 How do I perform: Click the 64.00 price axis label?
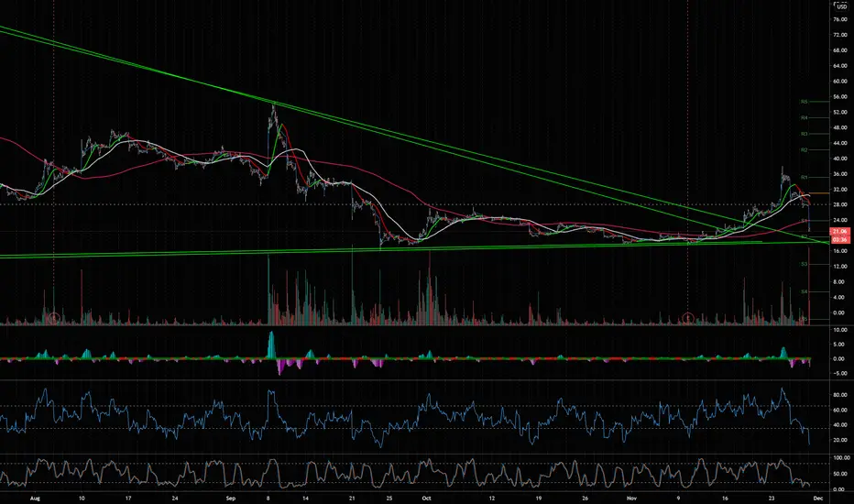pyautogui.click(x=840, y=66)
